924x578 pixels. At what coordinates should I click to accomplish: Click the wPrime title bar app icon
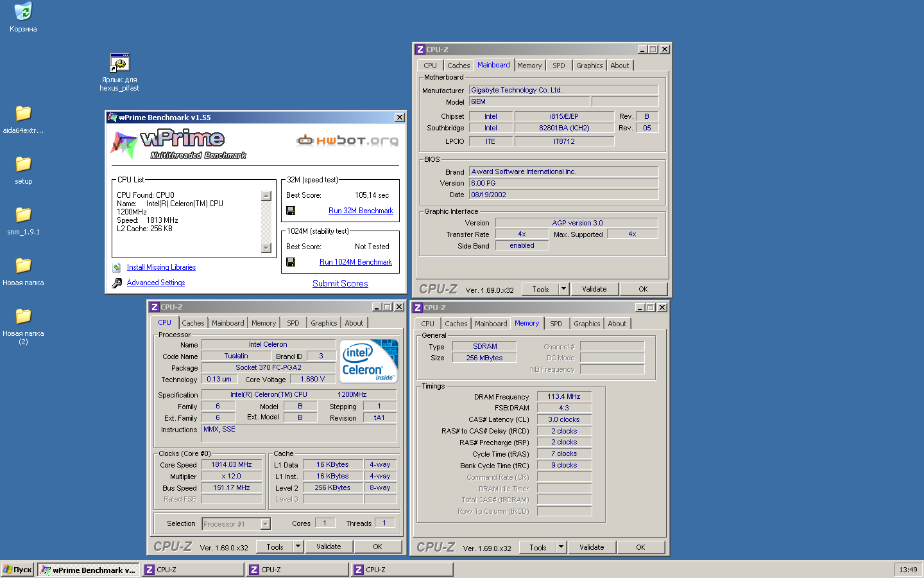pos(113,118)
